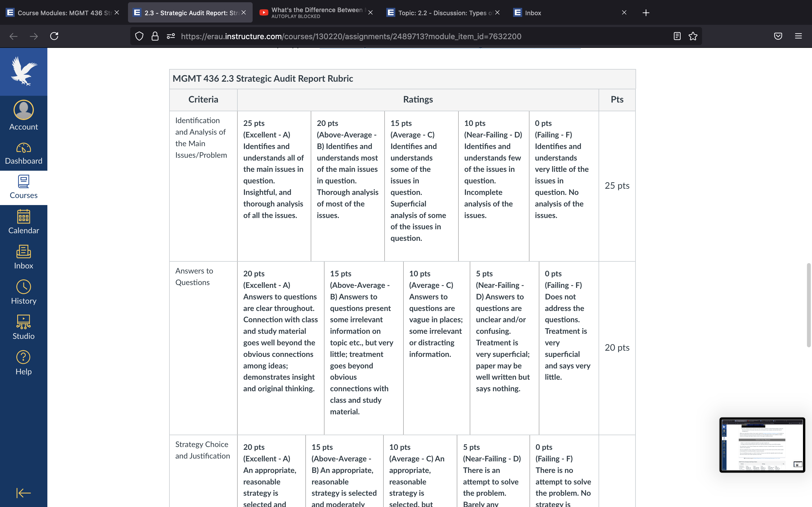Open the Help question mark icon
The width and height of the screenshot is (812, 507).
coord(23,357)
